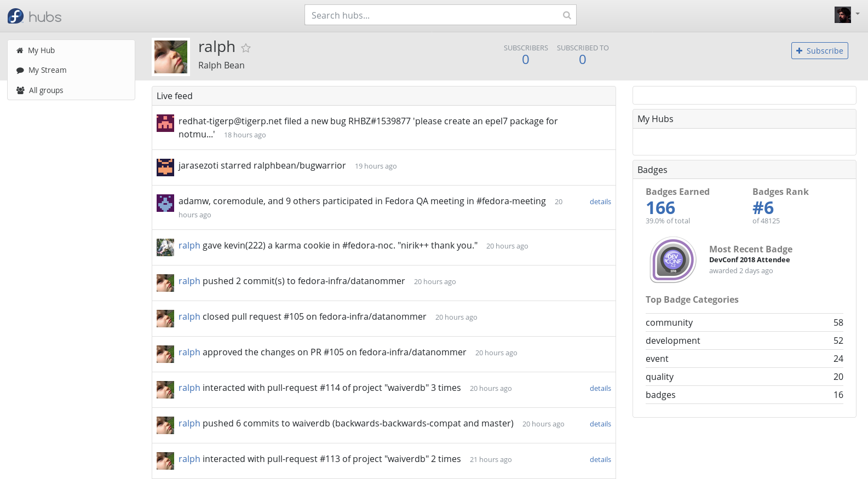The height and width of the screenshot is (479, 868).
Task: Click ralph link in pull-request #113 entry
Action: [x=189, y=459]
